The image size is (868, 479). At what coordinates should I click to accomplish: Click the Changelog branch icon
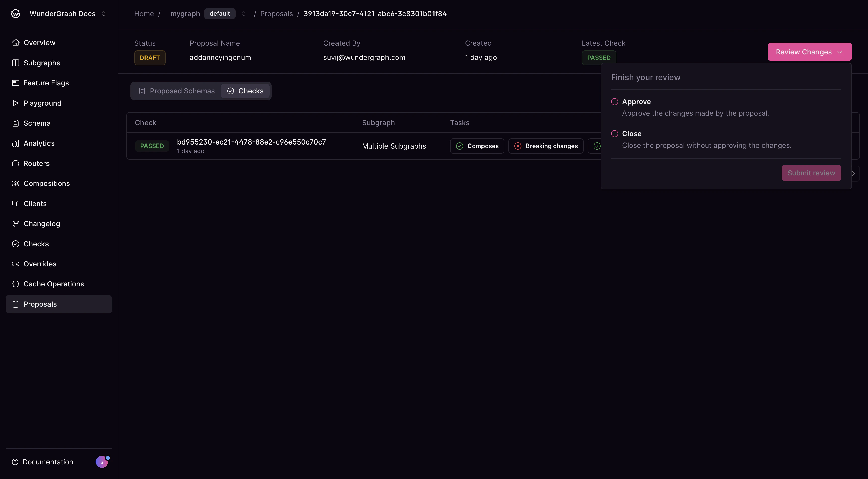point(16,223)
